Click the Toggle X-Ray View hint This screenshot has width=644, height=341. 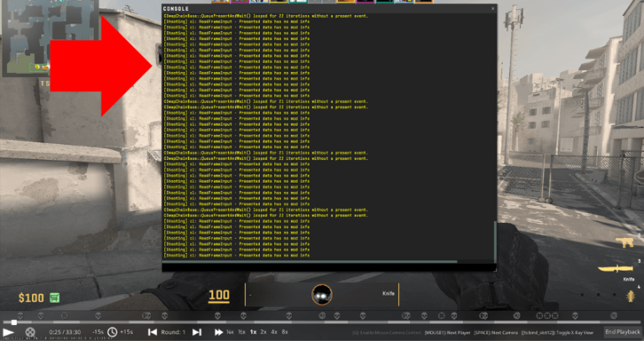pos(558,333)
